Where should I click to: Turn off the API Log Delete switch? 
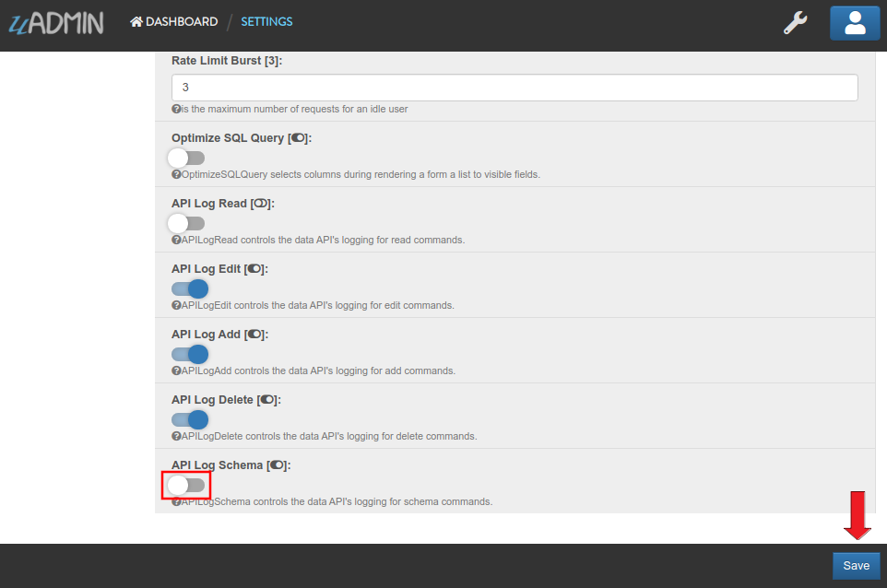click(x=190, y=419)
